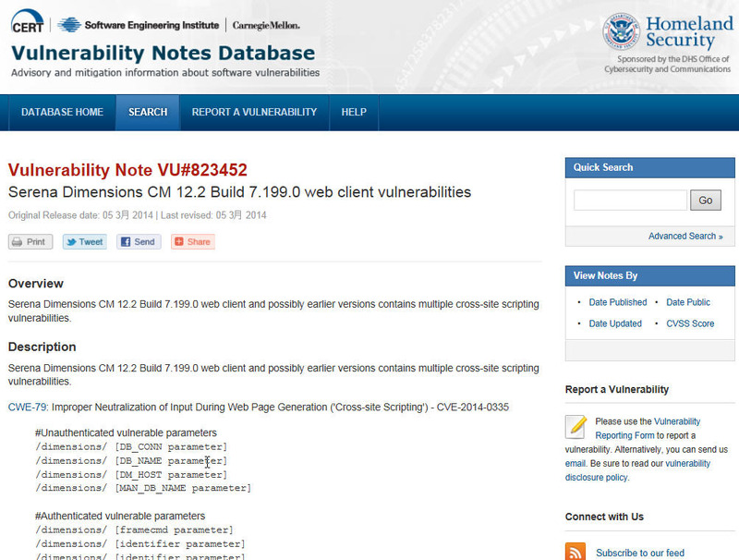
Task: Click the orange RSS feed icon
Action: pyautogui.click(x=575, y=553)
